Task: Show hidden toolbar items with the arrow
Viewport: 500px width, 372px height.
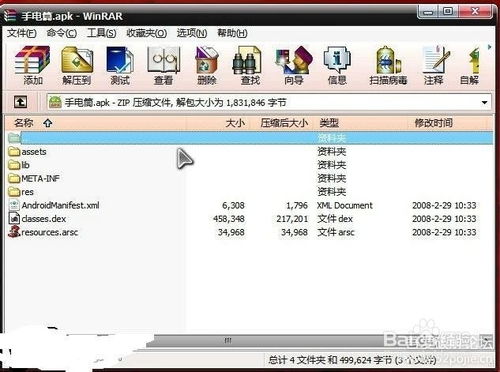Action: click(x=489, y=47)
